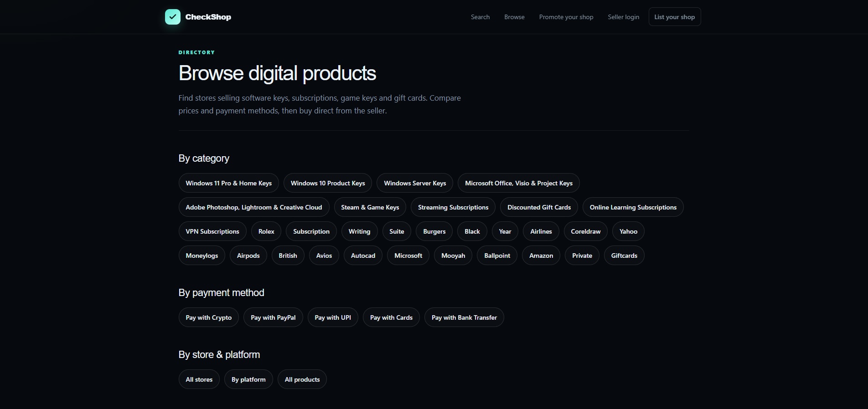
Task: Open Seller login nav link
Action: click(623, 17)
